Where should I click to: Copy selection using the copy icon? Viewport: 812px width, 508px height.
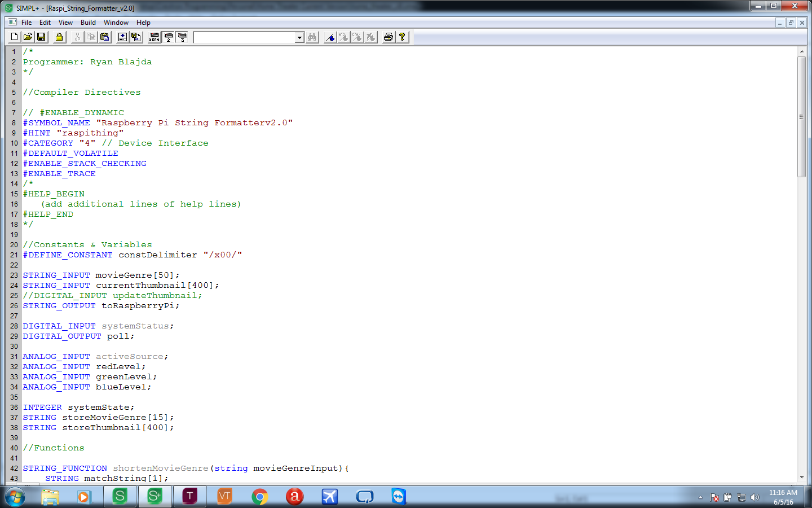click(91, 37)
